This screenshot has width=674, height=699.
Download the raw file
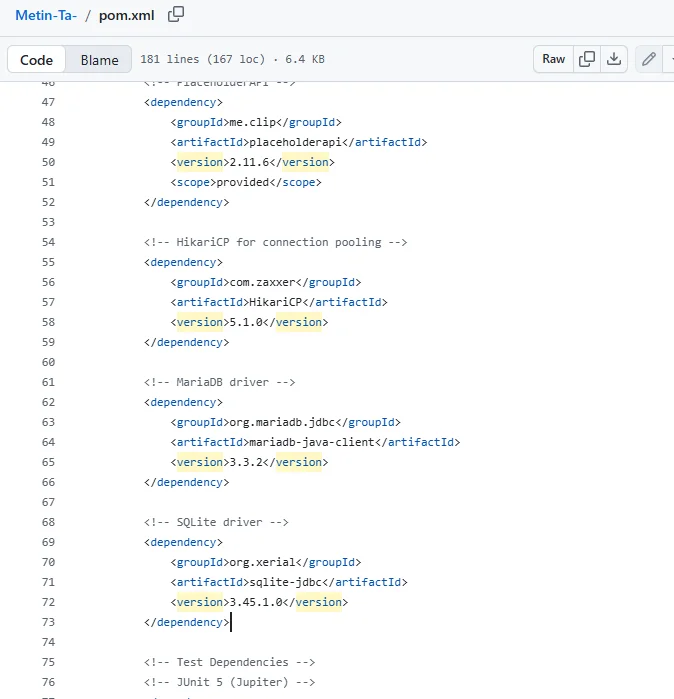(614, 59)
